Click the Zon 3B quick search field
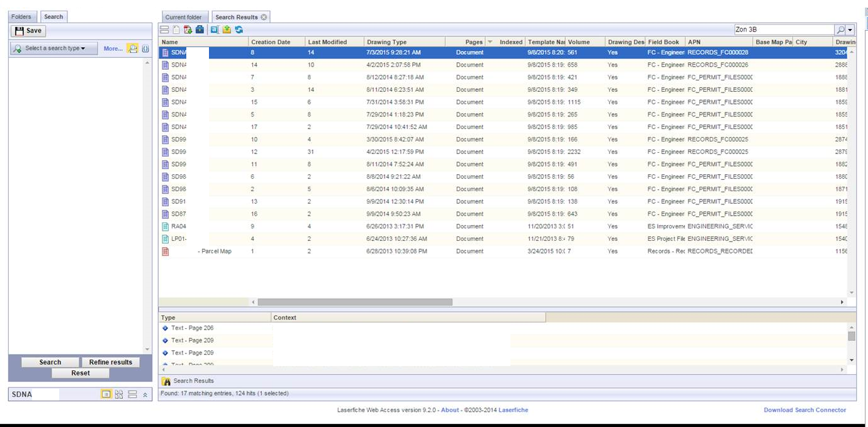Image resolution: width=868 pixels, height=427 pixels. (x=783, y=30)
